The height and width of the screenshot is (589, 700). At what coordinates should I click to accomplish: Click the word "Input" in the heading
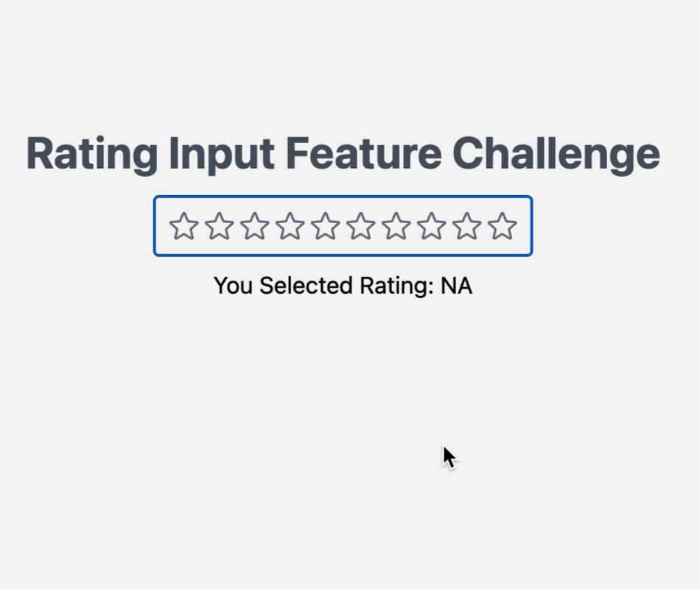(221, 155)
